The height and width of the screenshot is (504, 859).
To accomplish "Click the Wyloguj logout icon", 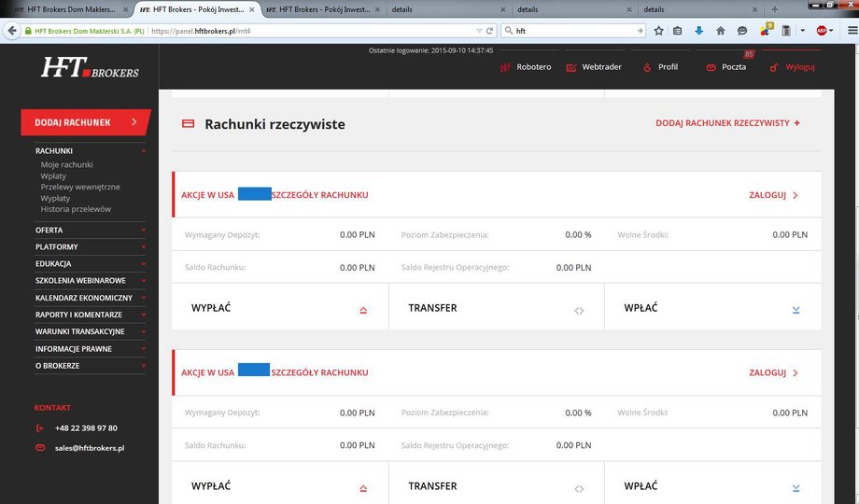I will pyautogui.click(x=773, y=67).
